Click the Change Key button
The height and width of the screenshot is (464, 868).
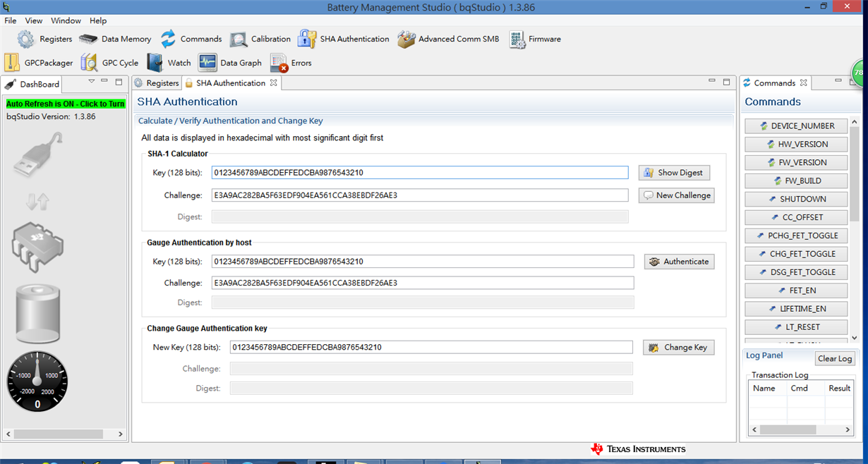point(678,348)
